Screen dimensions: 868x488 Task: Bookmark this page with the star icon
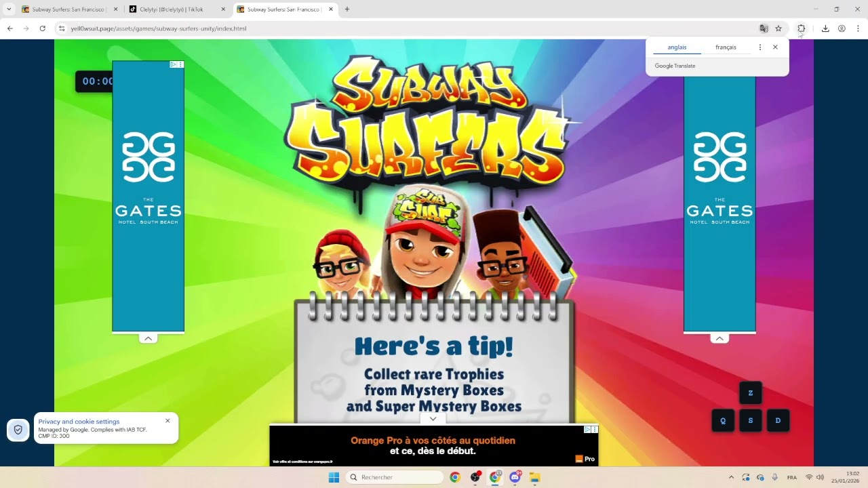click(x=778, y=28)
